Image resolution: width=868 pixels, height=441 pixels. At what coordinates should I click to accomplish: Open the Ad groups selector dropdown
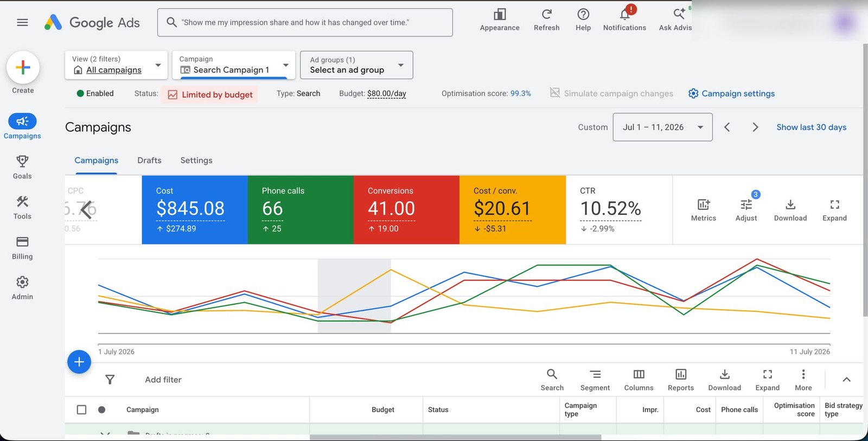356,65
